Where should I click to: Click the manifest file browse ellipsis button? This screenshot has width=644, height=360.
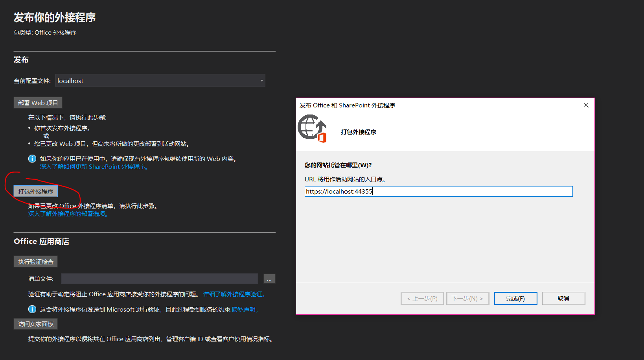[269, 279]
